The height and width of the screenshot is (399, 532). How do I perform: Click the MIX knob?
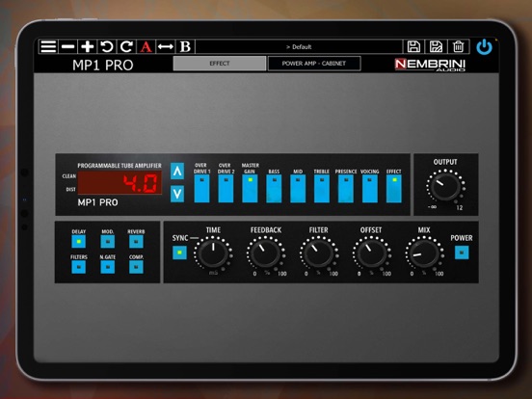[x=424, y=253]
